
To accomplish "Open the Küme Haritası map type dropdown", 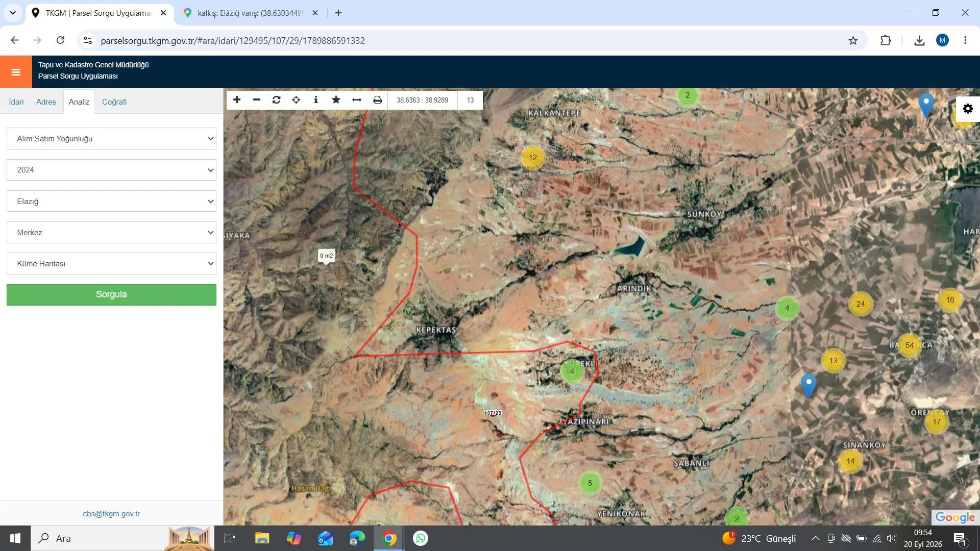I will [x=111, y=264].
